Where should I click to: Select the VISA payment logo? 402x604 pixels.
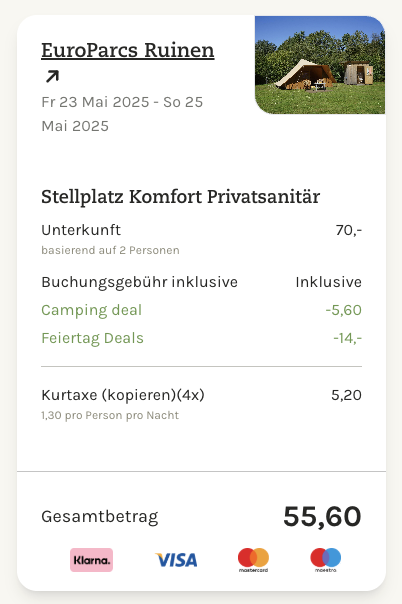click(x=176, y=560)
